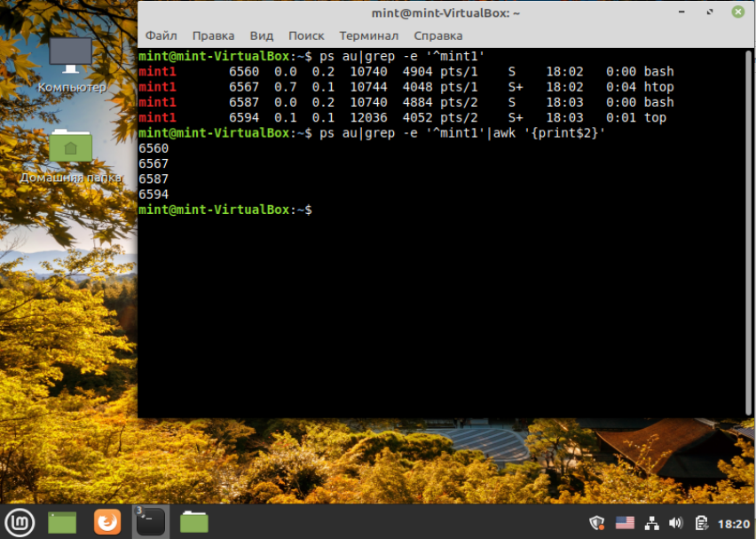Show the calendar by clicking 18:20 clock
This screenshot has width=756, height=539.
pos(734,524)
